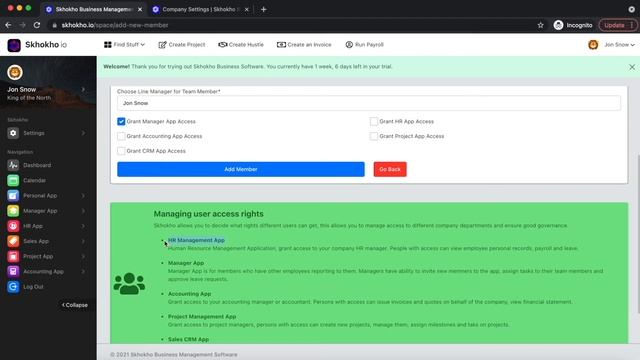640x360 pixels.
Task: Click the Settings gear icon
Action: tap(13, 133)
